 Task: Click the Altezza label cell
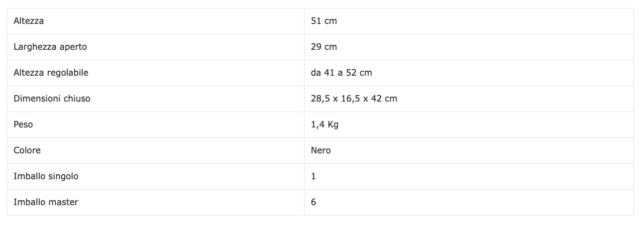[x=29, y=21]
